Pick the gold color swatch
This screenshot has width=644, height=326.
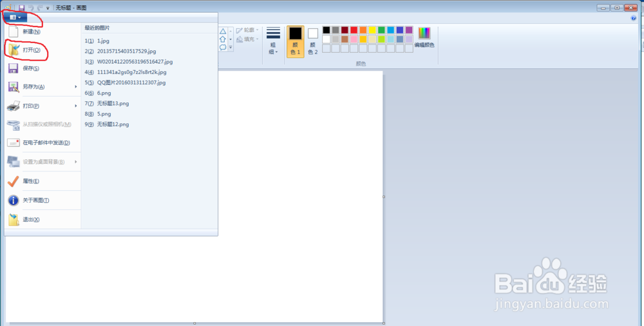[363, 39]
